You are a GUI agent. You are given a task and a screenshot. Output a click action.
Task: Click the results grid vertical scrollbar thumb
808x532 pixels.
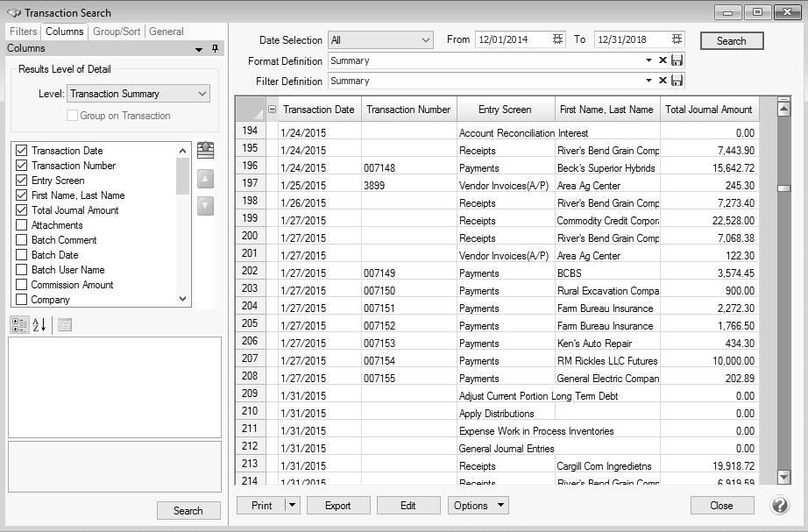click(x=783, y=188)
